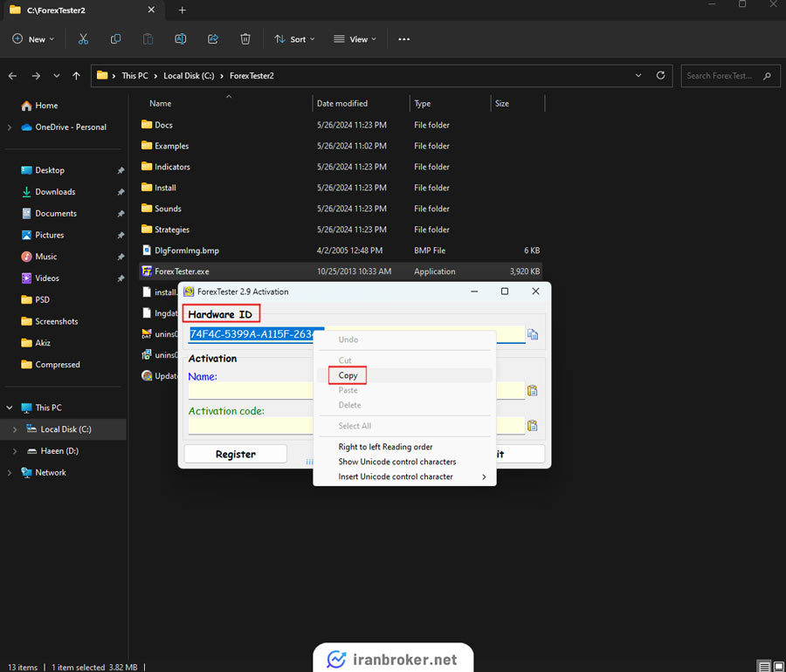Image resolution: width=786 pixels, height=672 pixels.
Task: Select the Indicators folder row
Action: 341,167
